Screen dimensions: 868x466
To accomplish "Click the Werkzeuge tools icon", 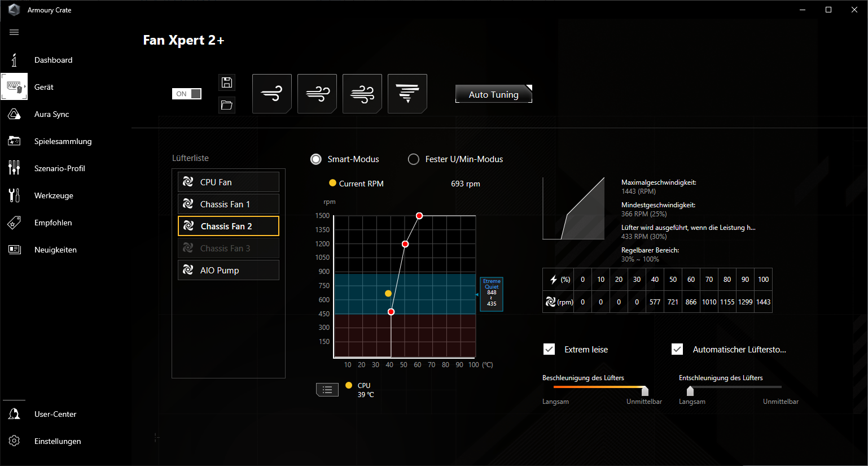I will 14,195.
